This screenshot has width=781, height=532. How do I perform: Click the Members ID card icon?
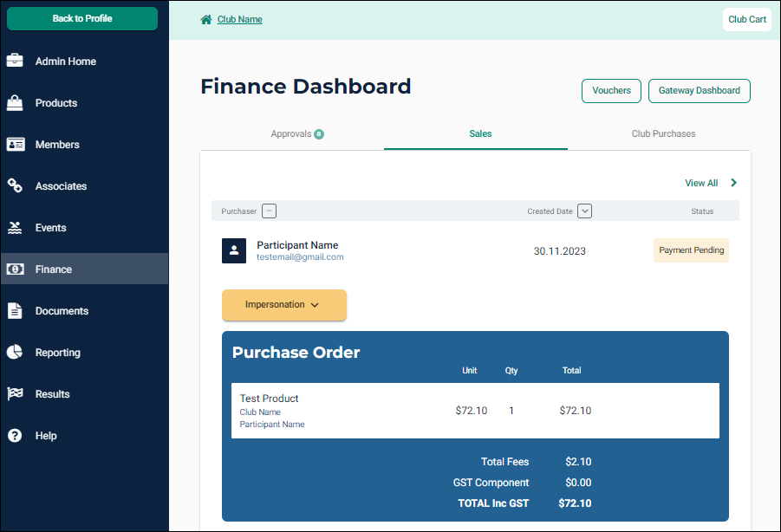(16, 145)
